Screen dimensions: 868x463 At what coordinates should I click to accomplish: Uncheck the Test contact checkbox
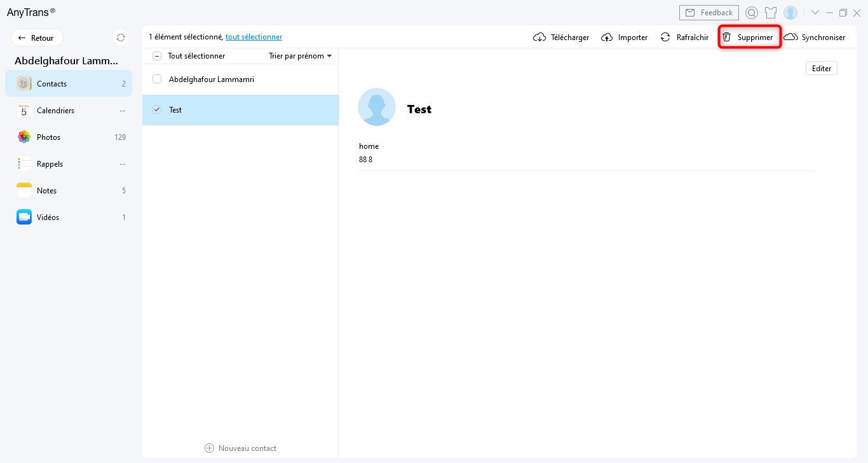[x=157, y=110]
